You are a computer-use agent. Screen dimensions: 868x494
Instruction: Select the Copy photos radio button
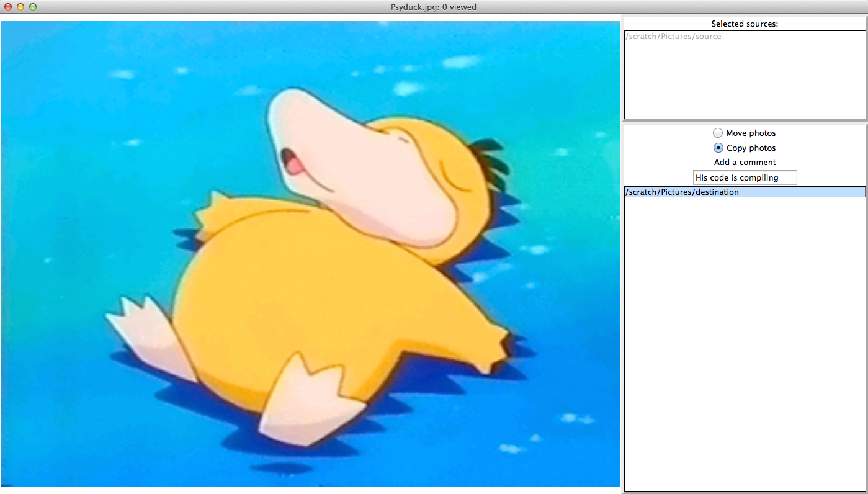tap(718, 148)
